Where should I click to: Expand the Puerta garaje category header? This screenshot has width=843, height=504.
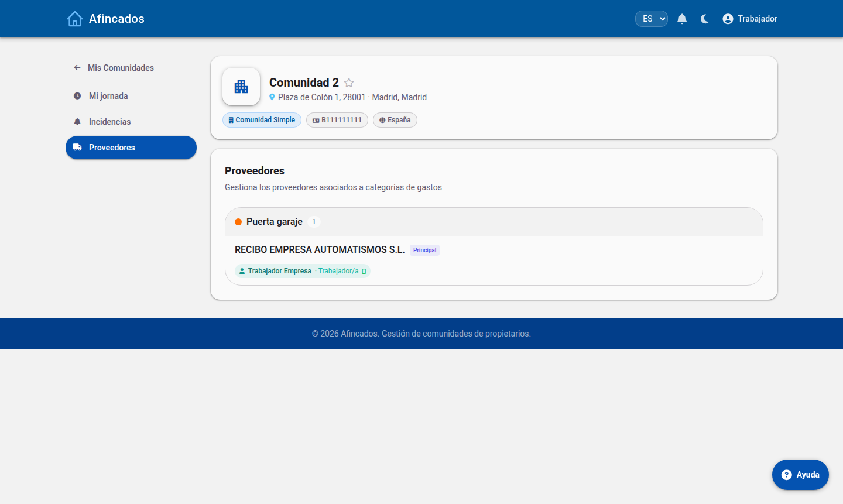pyautogui.click(x=494, y=222)
